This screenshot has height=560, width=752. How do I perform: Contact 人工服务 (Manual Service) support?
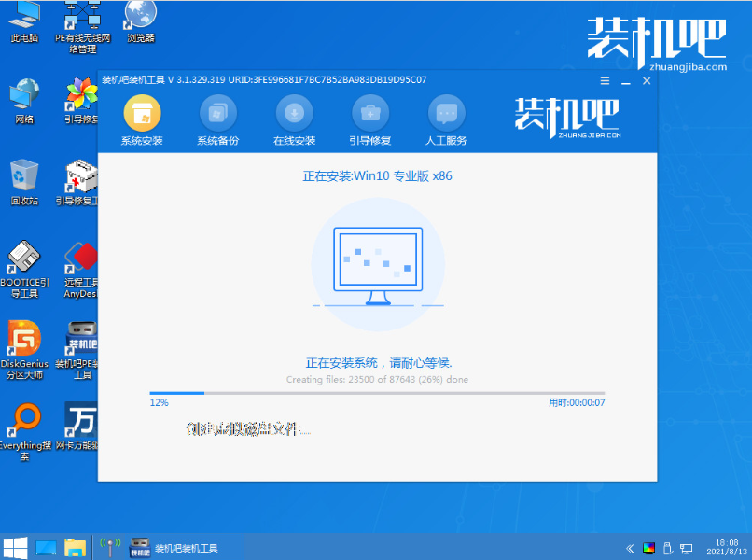tap(446, 119)
